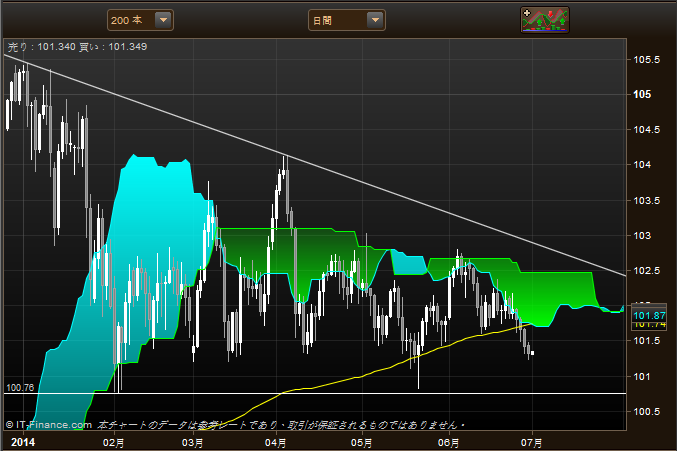Select the 07月 date axis label

coord(531,443)
